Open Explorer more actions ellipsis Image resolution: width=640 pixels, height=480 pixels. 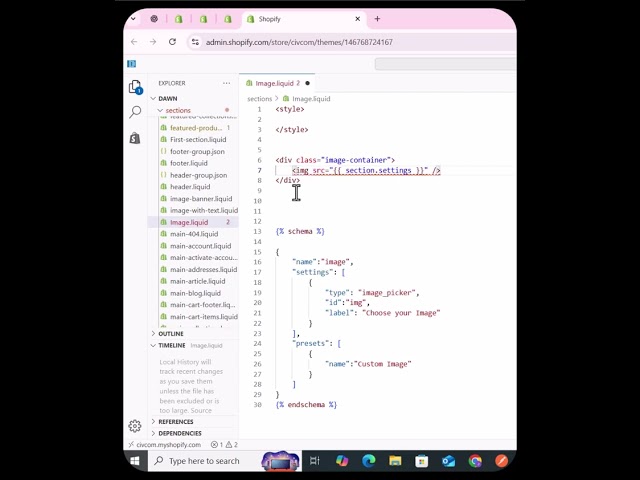[x=227, y=83]
